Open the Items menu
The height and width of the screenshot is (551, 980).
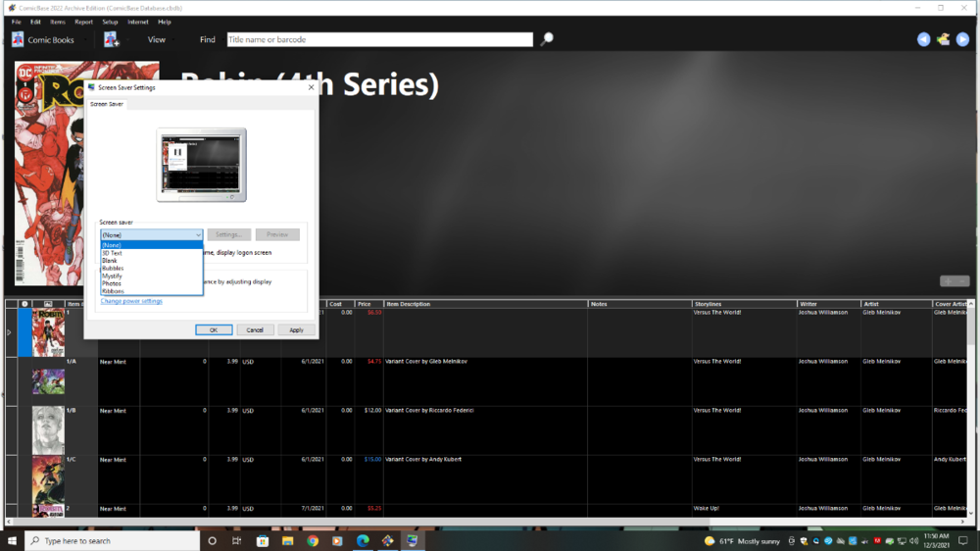click(58, 22)
